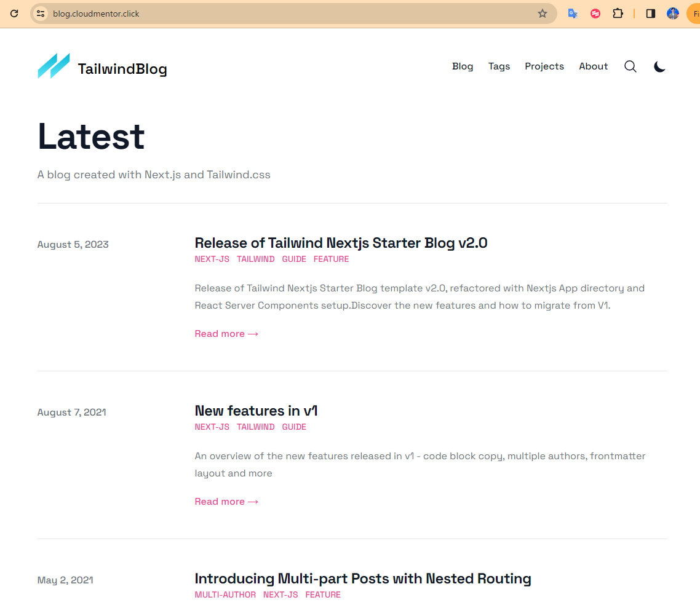Viewport: 700px width, 608px height.
Task: Open the site information icon in address bar
Action: [41, 14]
